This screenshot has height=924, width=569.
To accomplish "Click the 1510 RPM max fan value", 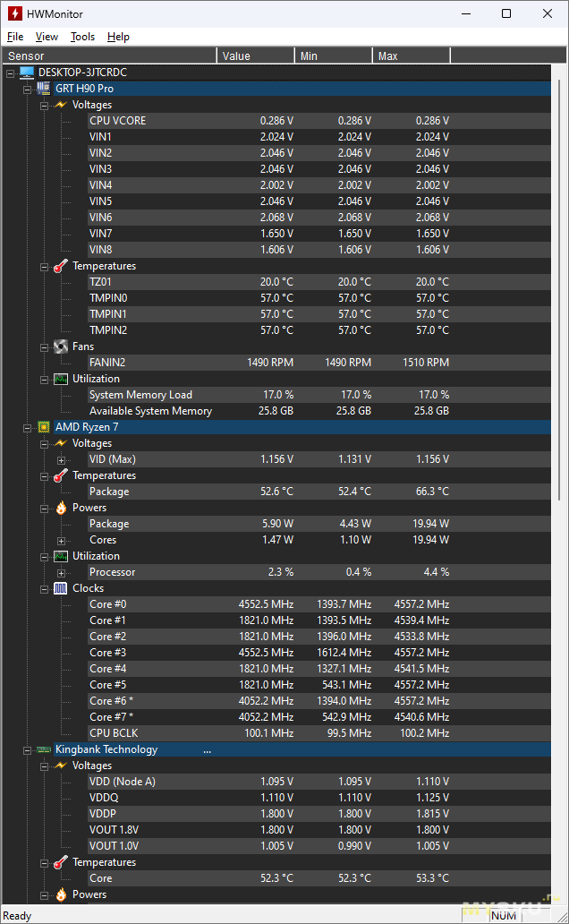I will pos(426,363).
